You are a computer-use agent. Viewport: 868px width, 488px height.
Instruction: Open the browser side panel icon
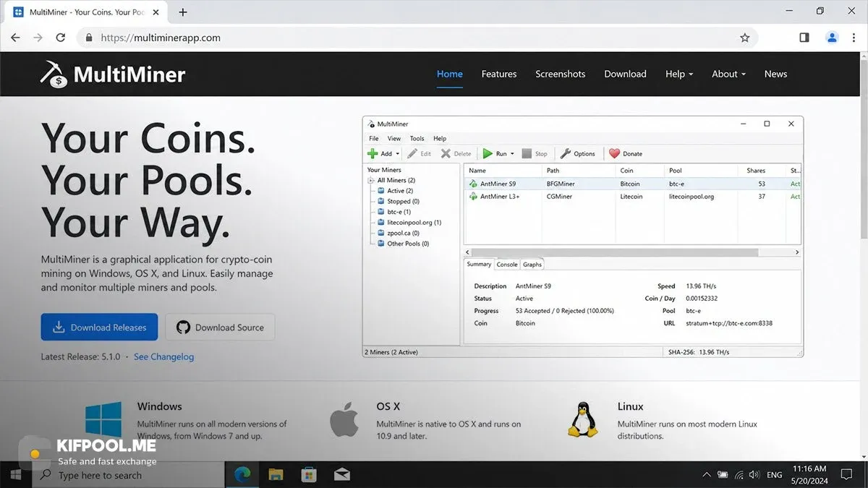804,38
